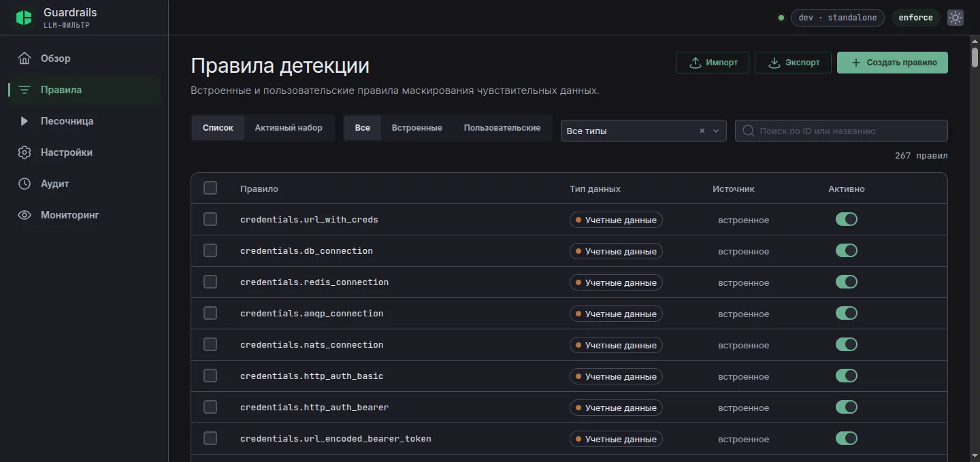Click the home icon beside Обзор
The height and width of the screenshot is (462, 980).
click(x=24, y=59)
